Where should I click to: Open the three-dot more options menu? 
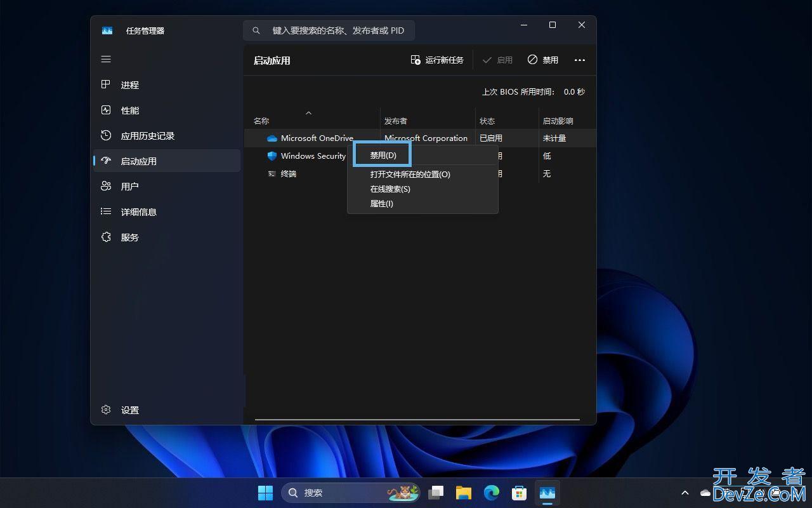click(x=580, y=60)
